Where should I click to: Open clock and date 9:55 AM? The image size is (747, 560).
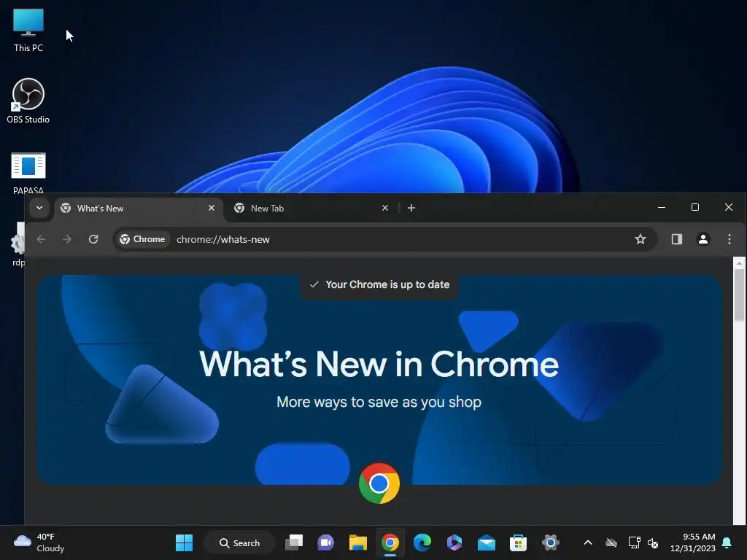693,542
